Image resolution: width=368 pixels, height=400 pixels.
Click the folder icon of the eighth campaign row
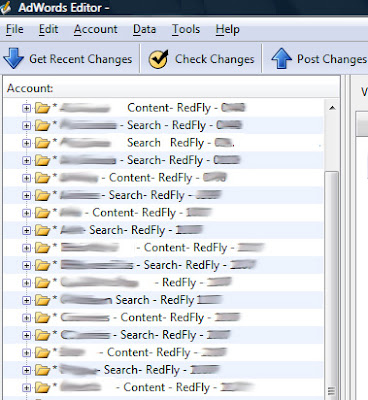(x=42, y=230)
